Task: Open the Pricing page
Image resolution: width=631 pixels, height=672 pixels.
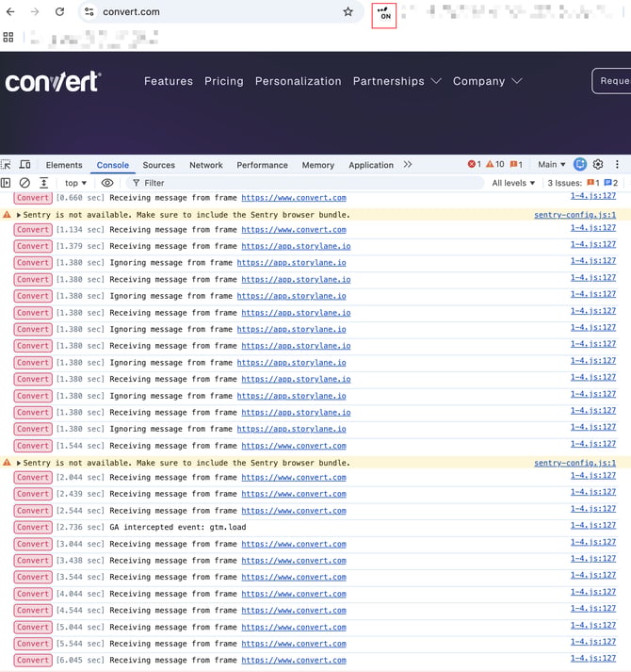Action: [223, 81]
